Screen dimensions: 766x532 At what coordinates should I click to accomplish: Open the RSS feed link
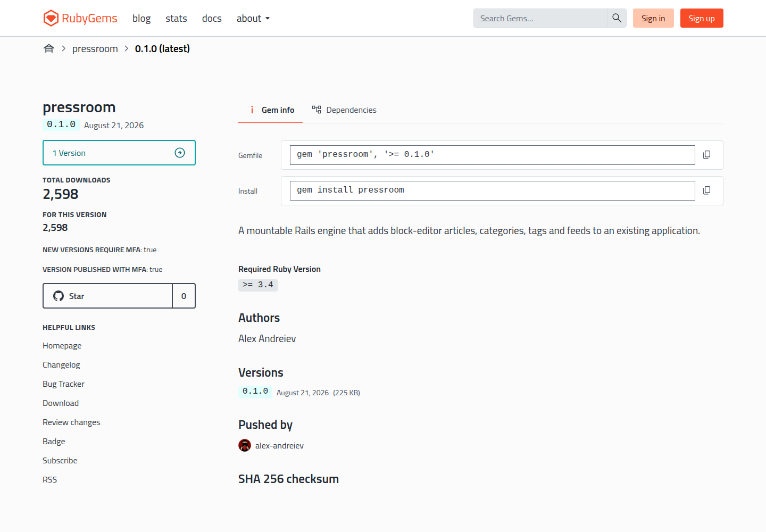[x=49, y=480]
